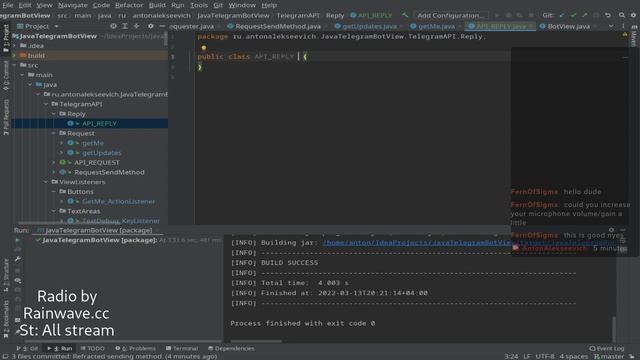Click the master branch widget

(x=609, y=356)
